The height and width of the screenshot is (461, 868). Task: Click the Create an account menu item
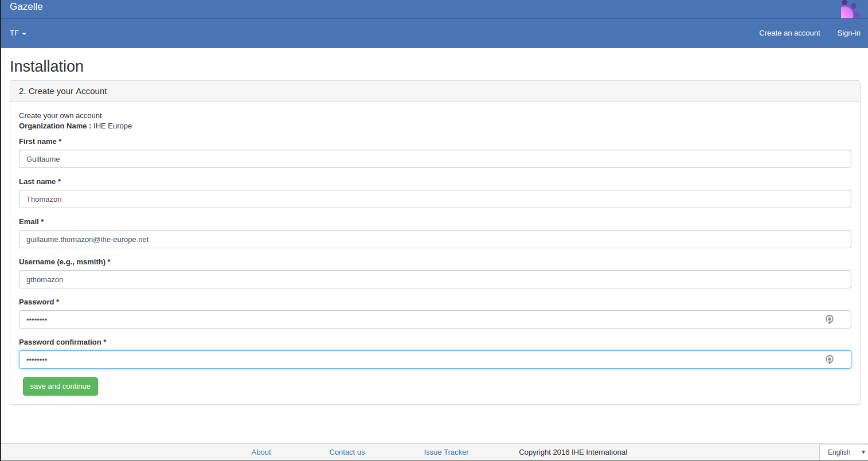point(789,33)
